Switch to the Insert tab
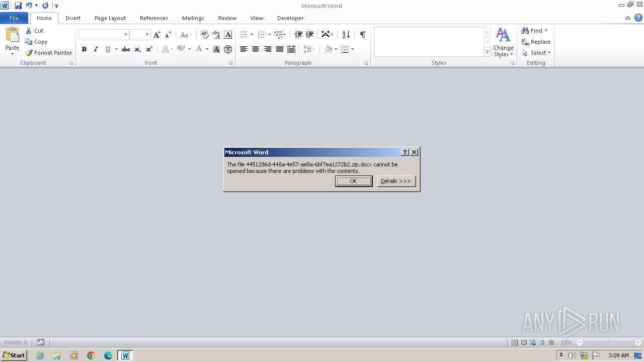Screen dimensions: 644x362 pos(73,18)
